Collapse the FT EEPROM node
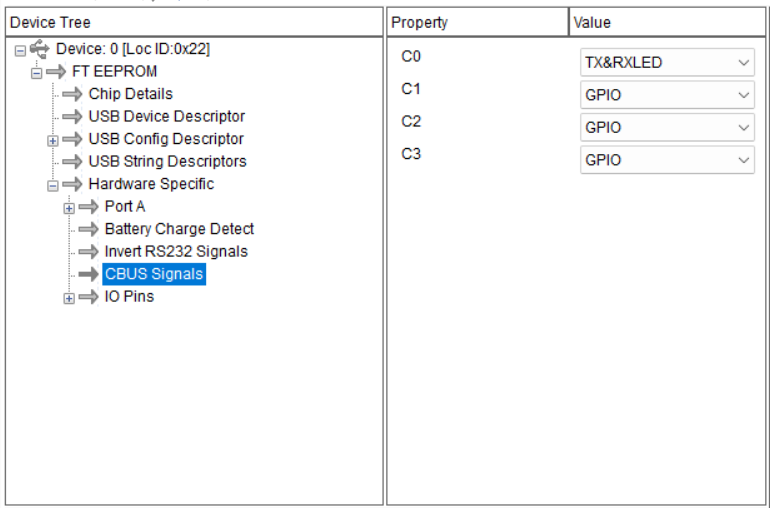The width and height of the screenshot is (770, 508). [36, 72]
